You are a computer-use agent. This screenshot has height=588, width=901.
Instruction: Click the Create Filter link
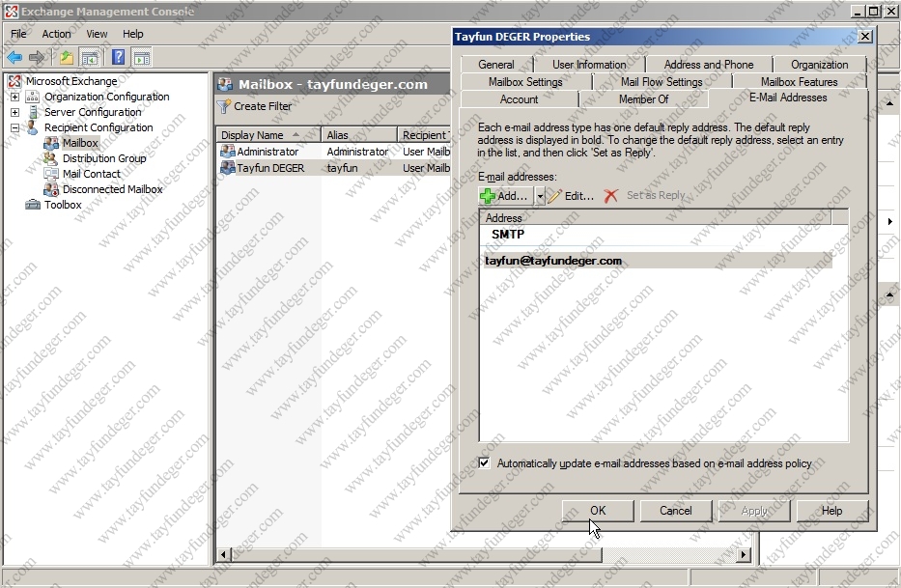click(x=263, y=106)
